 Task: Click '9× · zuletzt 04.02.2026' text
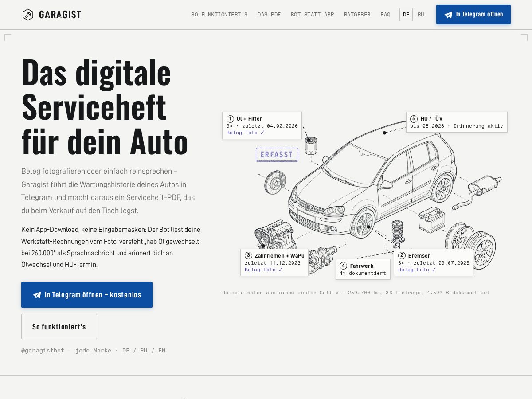[x=262, y=126]
